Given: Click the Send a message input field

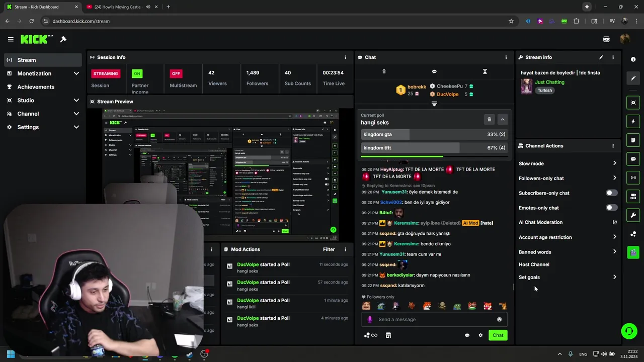Looking at the screenshot, I should tap(434, 319).
